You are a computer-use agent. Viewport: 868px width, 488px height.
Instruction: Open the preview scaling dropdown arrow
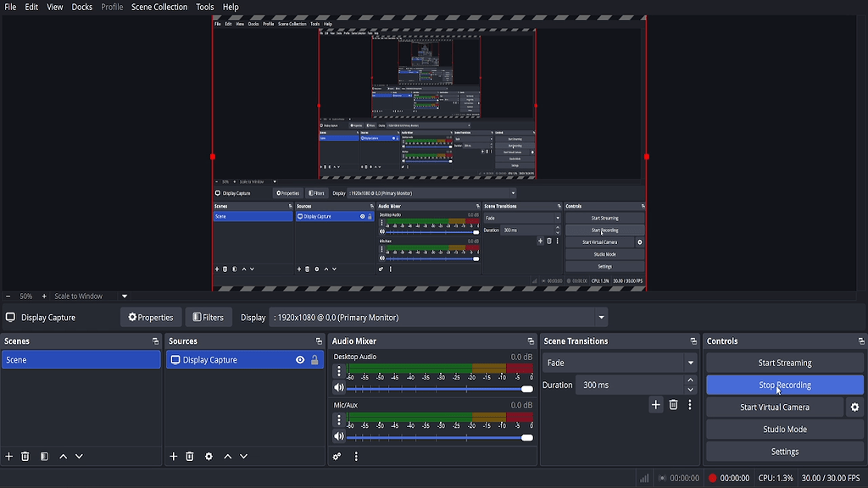tap(125, 297)
